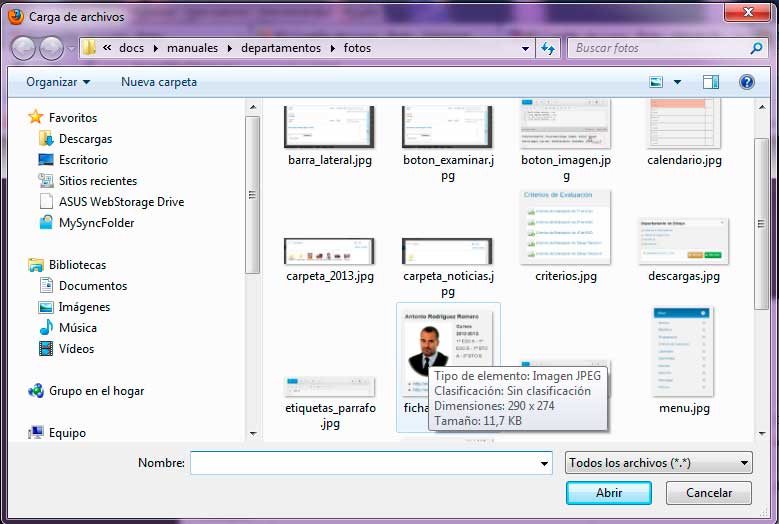This screenshot has width=779, height=524.
Task: Toggle the preview pane icon
Action: coord(711,82)
